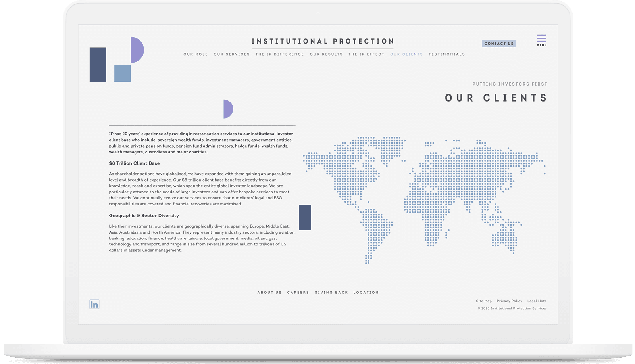
Task: Navigate to OUR ROLE page
Action: (x=195, y=54)
